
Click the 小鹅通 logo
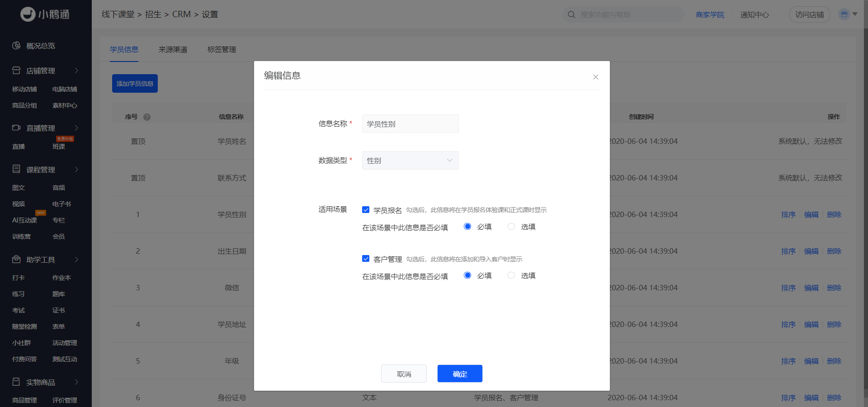(45, 14)
